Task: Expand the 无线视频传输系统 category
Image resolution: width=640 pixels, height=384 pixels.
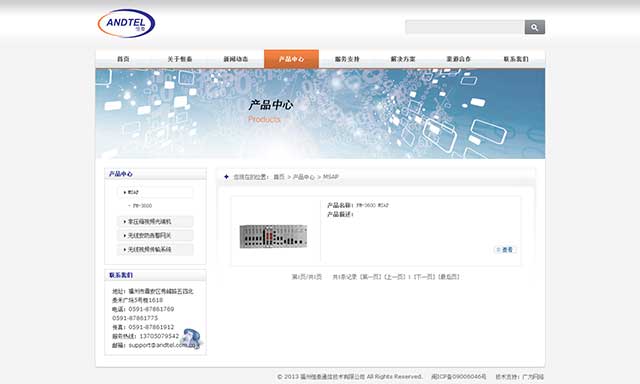Action: point(156,249)
